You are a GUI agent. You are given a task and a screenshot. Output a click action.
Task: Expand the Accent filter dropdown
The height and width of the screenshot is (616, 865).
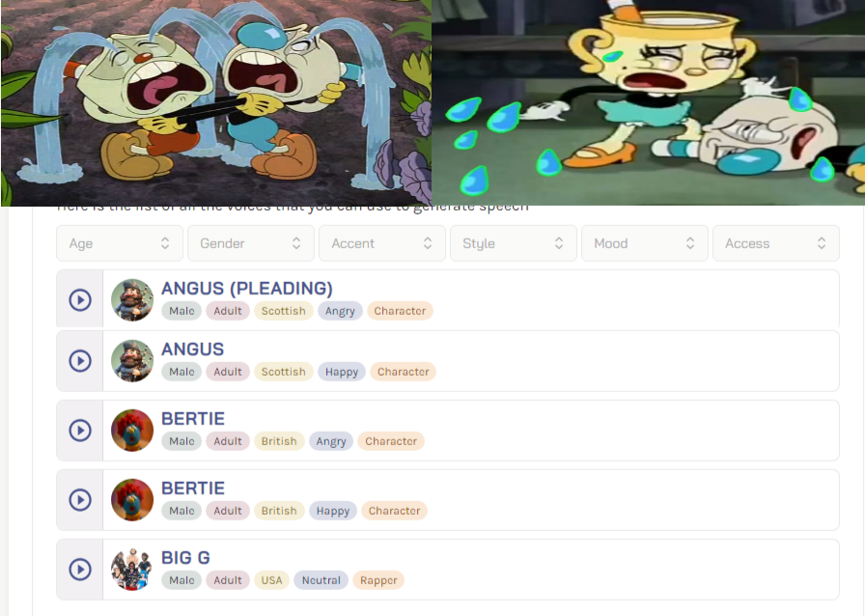(x=382, y=243)
